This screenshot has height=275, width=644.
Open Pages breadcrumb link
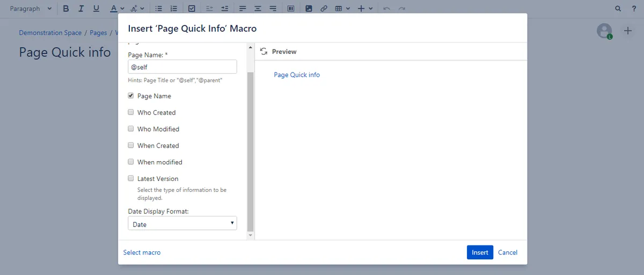pyautogui.click(x=98, y=33)
